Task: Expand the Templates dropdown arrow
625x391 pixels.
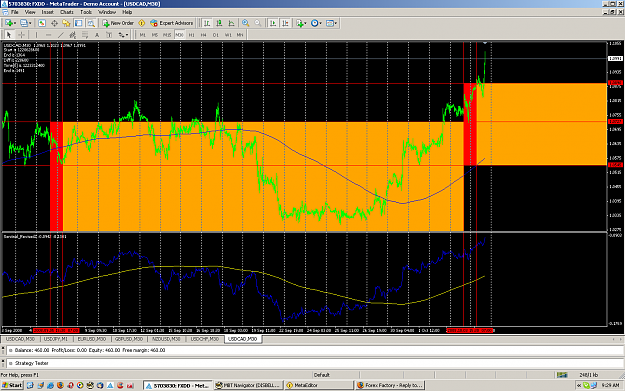Action: coord(336,23)
